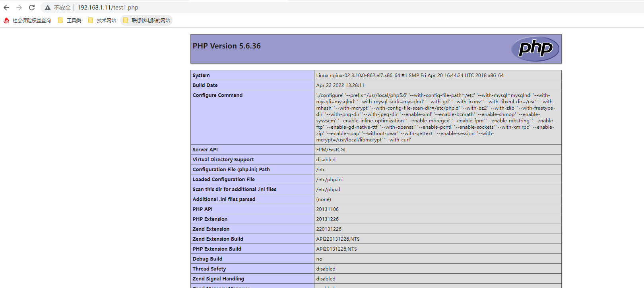The height and width of the screenshot is (288, 644).
Task: Click the FPM/FastCGI value
Action: tap(331, 150)
